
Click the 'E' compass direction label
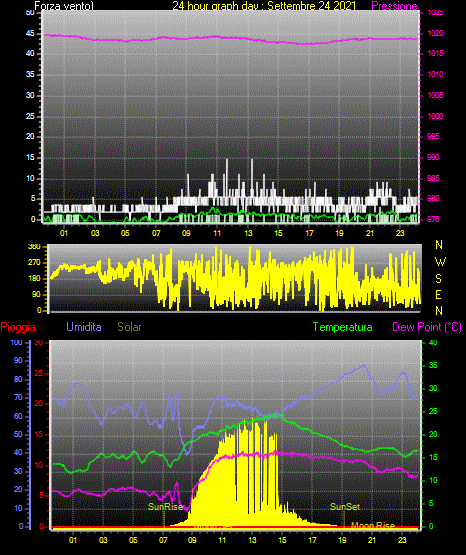(438, 295)
